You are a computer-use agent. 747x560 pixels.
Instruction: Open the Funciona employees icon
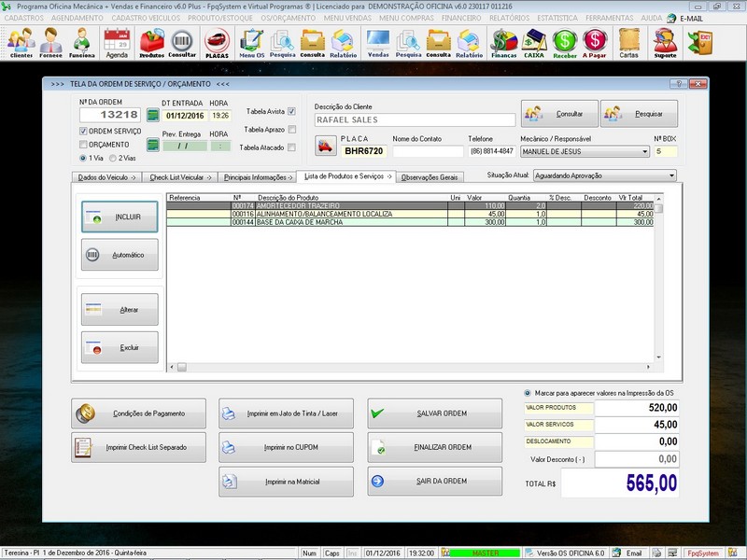[82, 42]
